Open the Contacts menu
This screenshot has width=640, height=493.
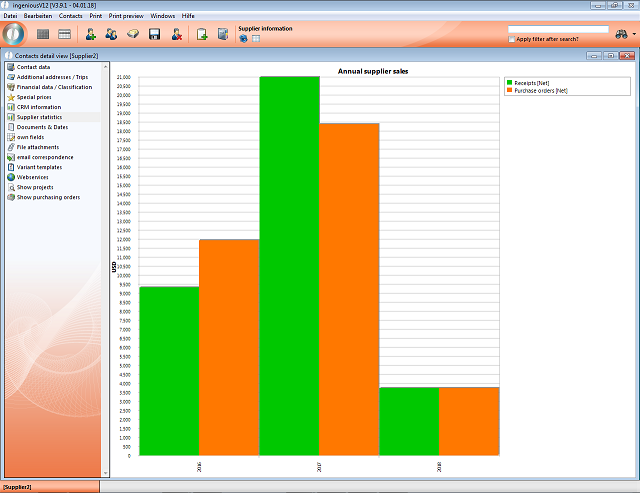tap(71, 16)
